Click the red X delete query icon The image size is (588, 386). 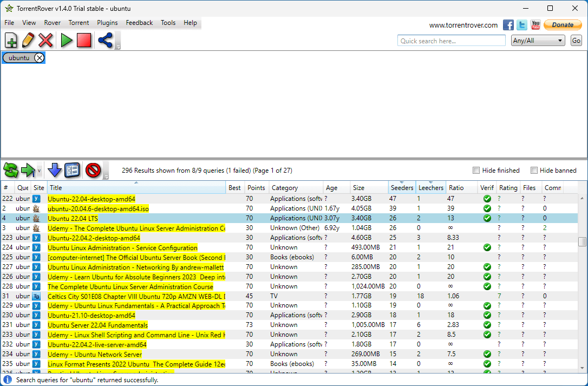click(46, 40)
